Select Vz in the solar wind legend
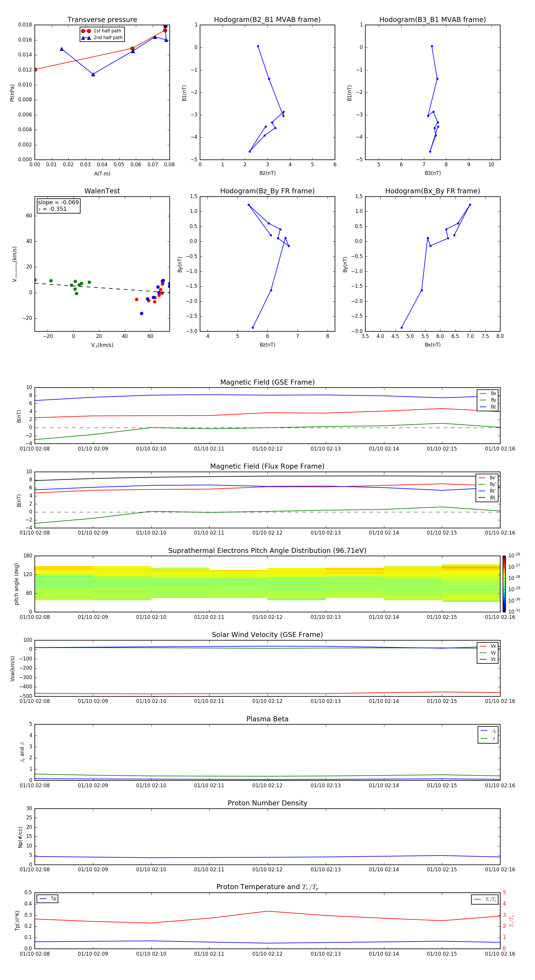Image resolution: width=535 pixels, height=980 pixels. click(x=488, y=659)
